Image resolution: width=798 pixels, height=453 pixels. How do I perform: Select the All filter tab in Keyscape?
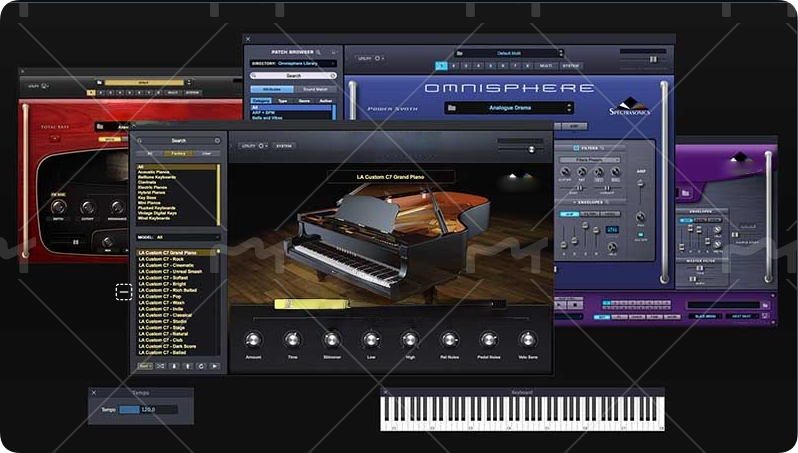(x=149, y=153)
